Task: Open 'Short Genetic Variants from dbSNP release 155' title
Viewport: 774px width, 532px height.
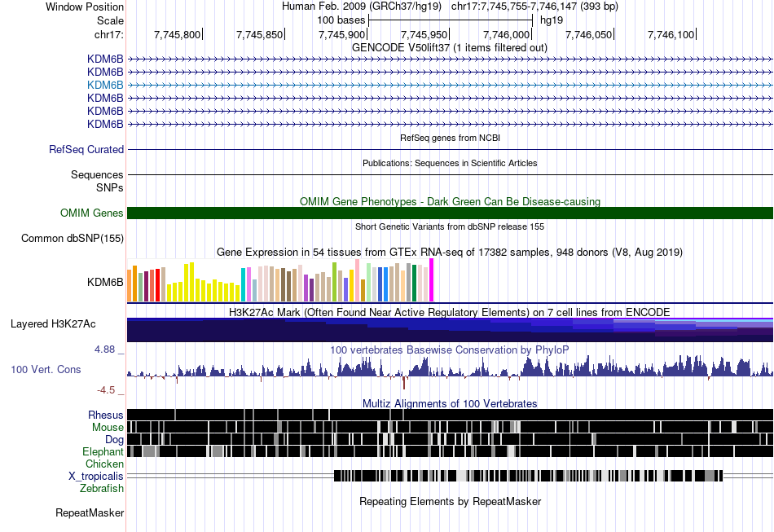Action: pyautogui.click(x=450, y=226)
